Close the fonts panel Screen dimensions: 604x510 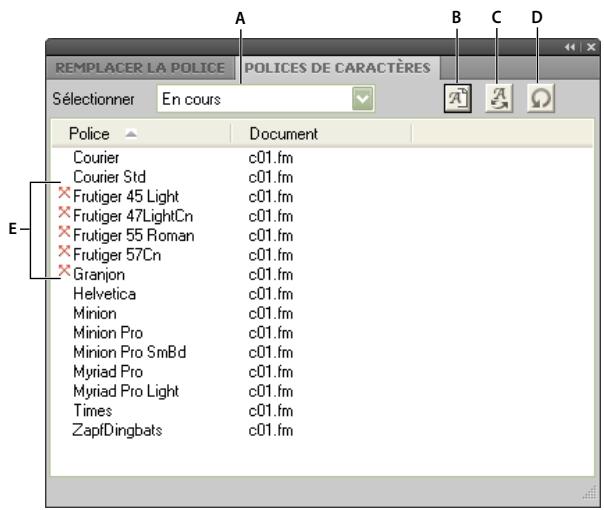point(591,47)
